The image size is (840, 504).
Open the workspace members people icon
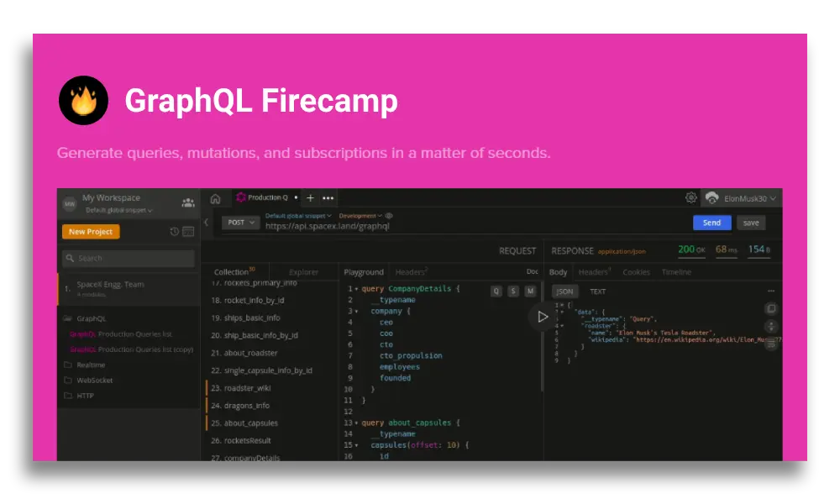pyautogui.click(x=188, y=202)
